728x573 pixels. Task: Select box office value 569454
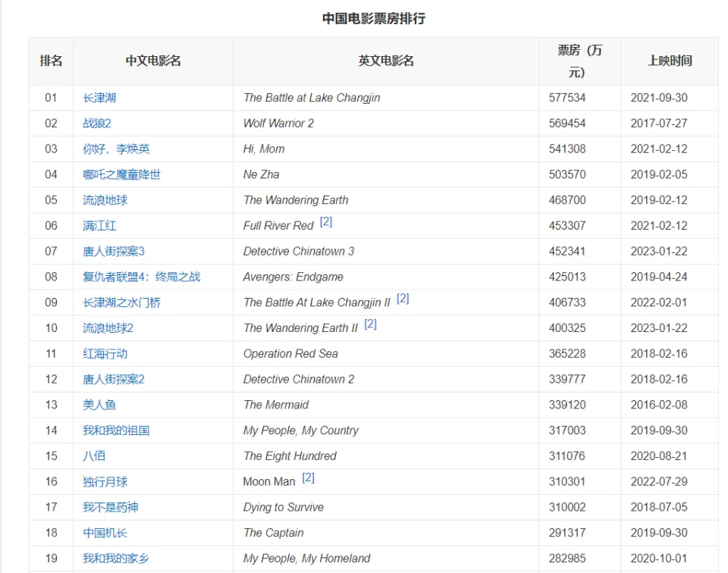(567, 124)
